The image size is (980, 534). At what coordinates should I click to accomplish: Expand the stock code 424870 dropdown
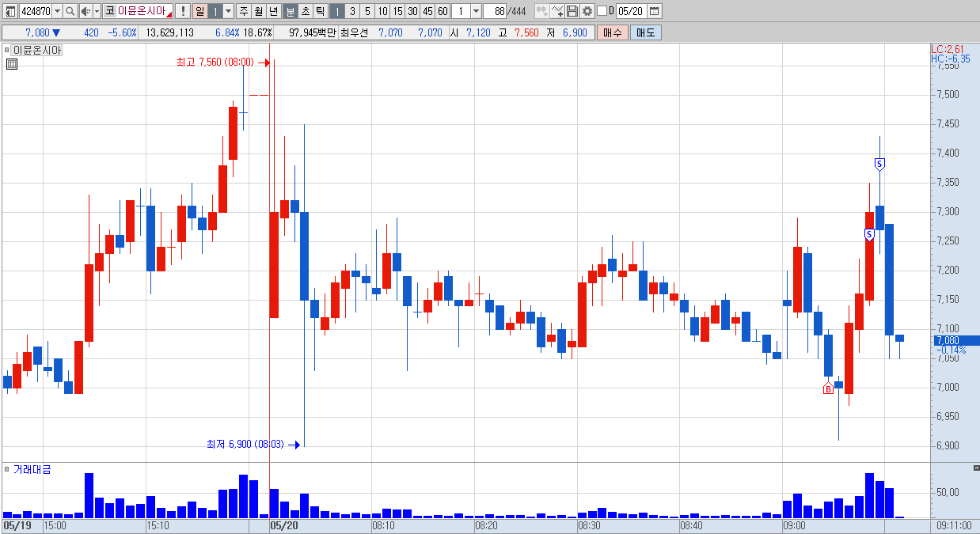click(57, 11)
